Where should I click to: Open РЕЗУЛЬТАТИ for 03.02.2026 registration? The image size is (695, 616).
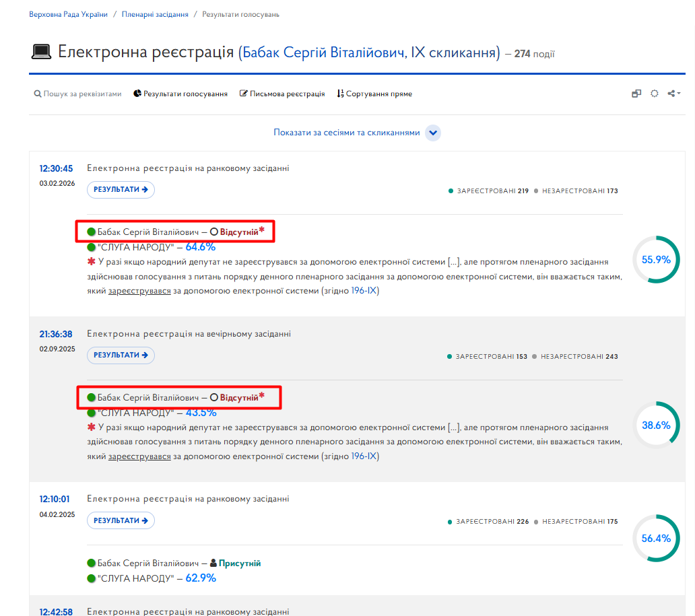(x=121, y=190)
